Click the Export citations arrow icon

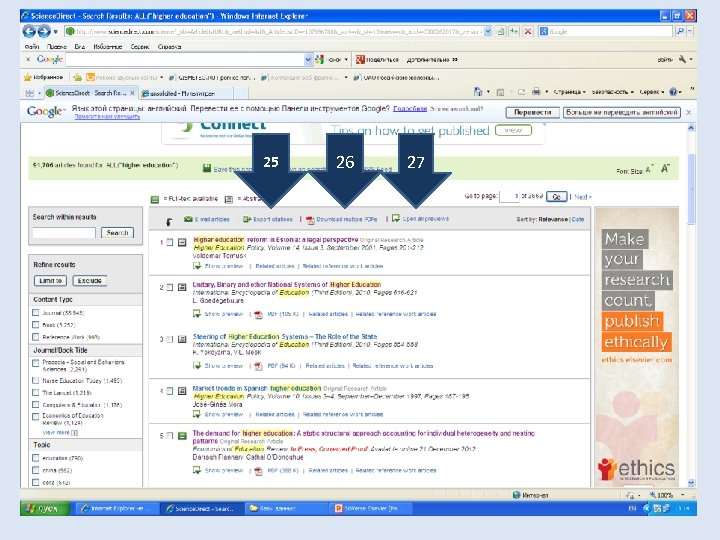[247, 219]
